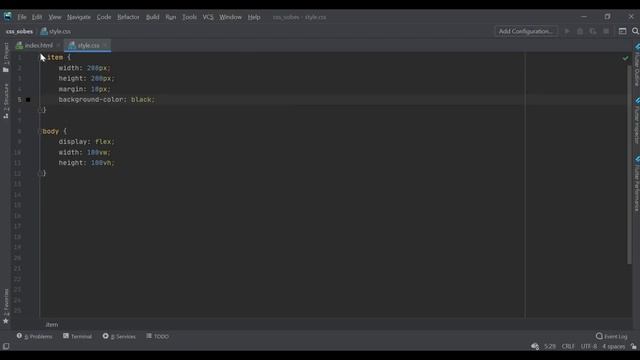Open the Project Structure window icon
This screenshot has height=360, width=640.
coord(622,31)
